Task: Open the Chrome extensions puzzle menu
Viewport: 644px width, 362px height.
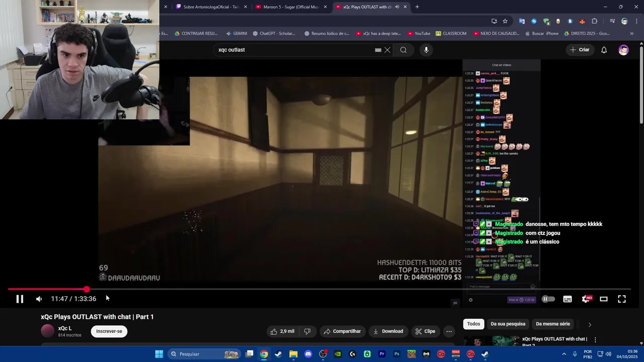Action: (595, 21)
